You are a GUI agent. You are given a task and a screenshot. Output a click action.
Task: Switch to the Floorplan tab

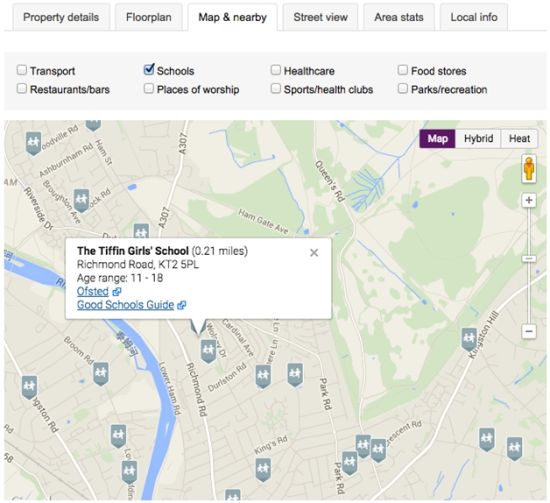[149, 17]
